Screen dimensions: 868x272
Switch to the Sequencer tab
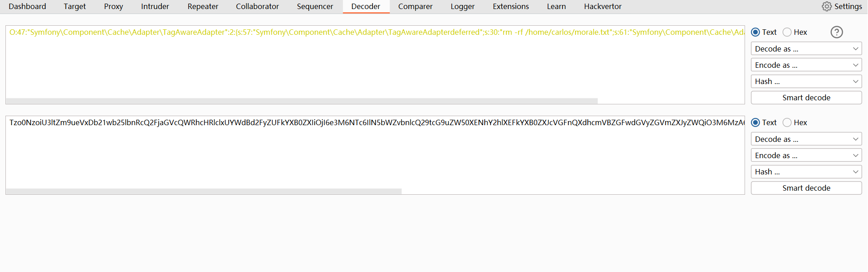point(315,6)
